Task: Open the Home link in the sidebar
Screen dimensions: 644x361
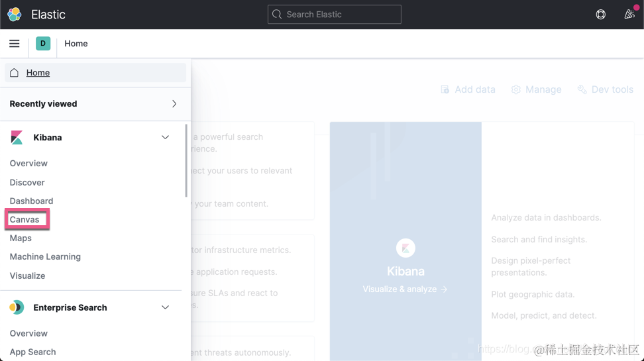Action: [x=38, y=73]
